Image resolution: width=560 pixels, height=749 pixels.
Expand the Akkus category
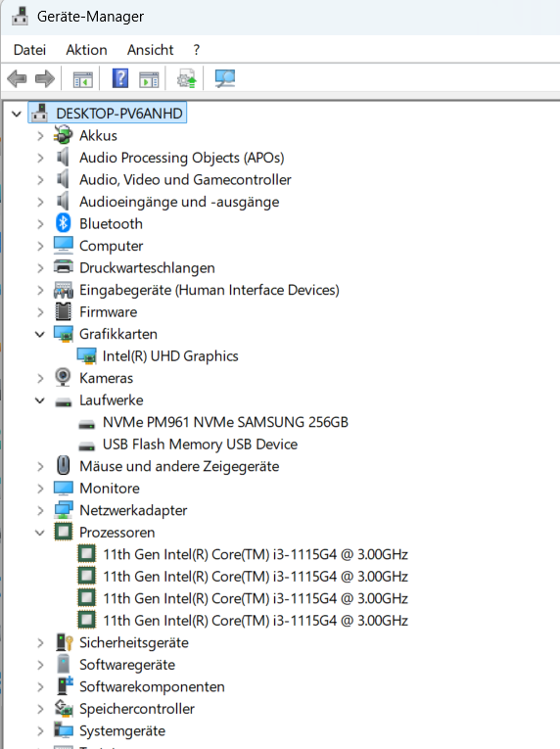point(40,136)
